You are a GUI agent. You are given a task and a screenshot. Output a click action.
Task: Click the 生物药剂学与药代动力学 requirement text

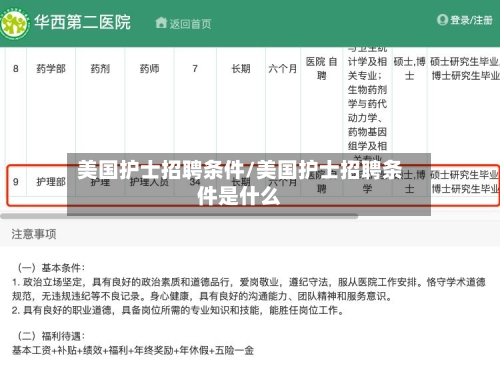(367, 103)
